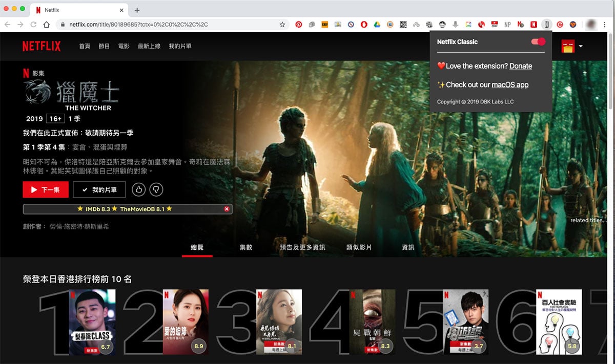This screenshot has height=364, width=615.
Task: Bookmark this page with the star
Action: pyautogui.click(x=282, y=24)
